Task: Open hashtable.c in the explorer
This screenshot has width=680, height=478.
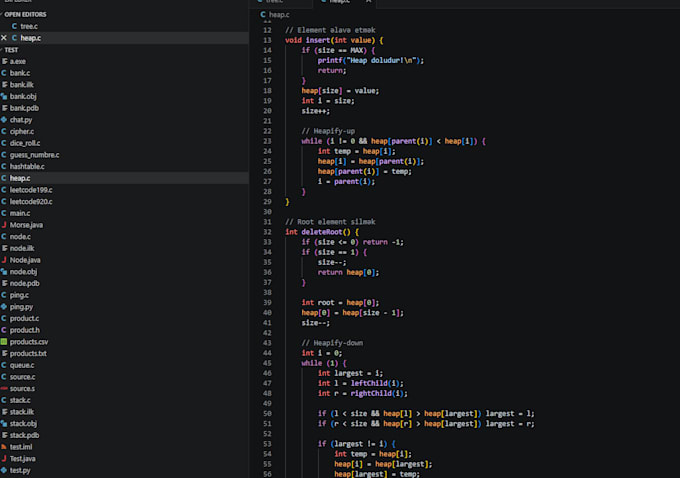Action: [27, 167]
